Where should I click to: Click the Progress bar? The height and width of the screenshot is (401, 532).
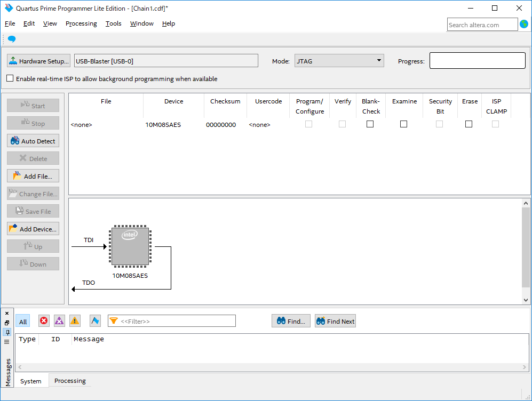(x=478, y=61)
